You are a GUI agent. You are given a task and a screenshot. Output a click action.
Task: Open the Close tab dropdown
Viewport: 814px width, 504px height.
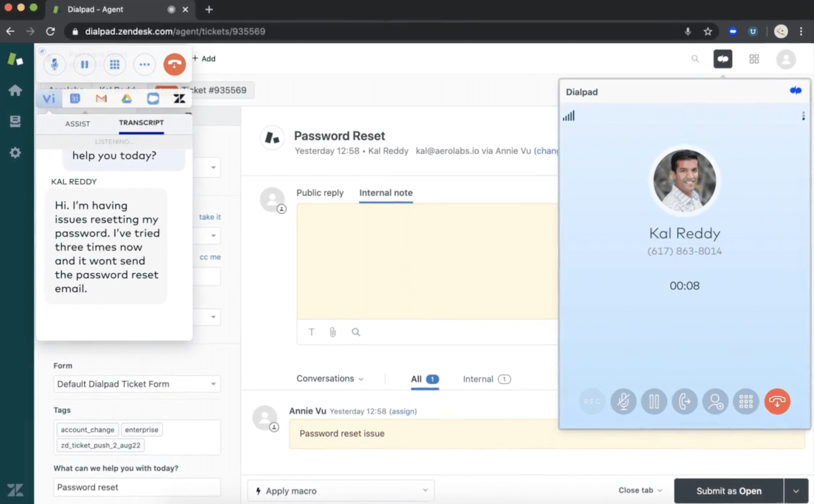click(640, 490)
